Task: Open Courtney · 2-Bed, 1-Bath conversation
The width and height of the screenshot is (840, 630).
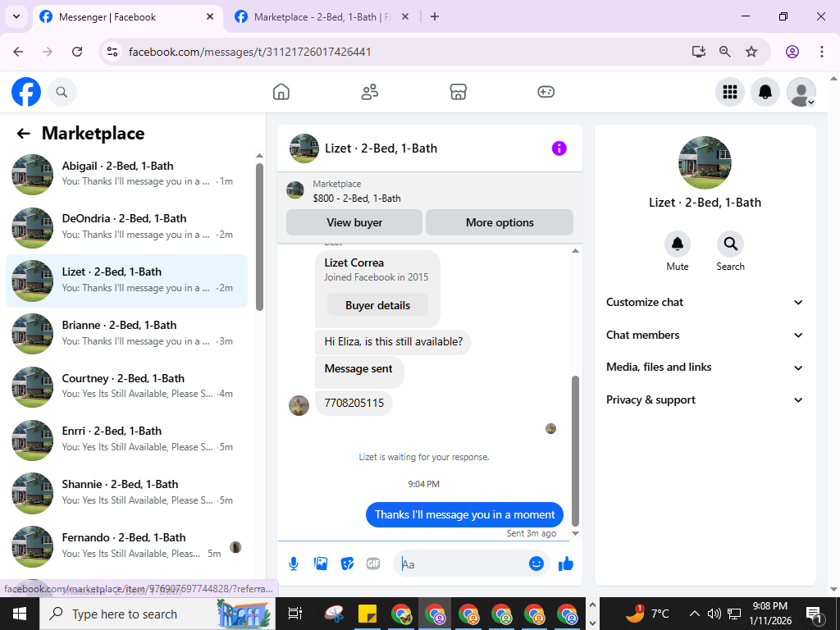Action: (x=127, y=387)
